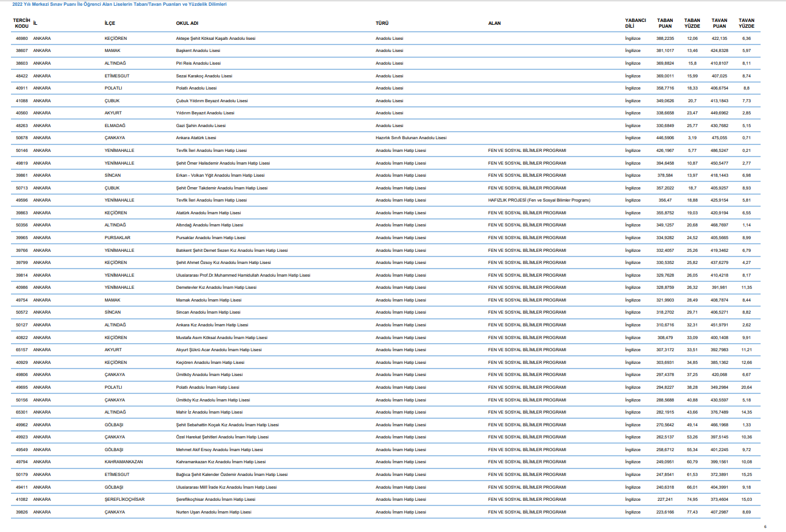The image size is (786, 532).
Task: Select 'Başkent Anadolu Lisesi' school name
Action: click(198, 51)
